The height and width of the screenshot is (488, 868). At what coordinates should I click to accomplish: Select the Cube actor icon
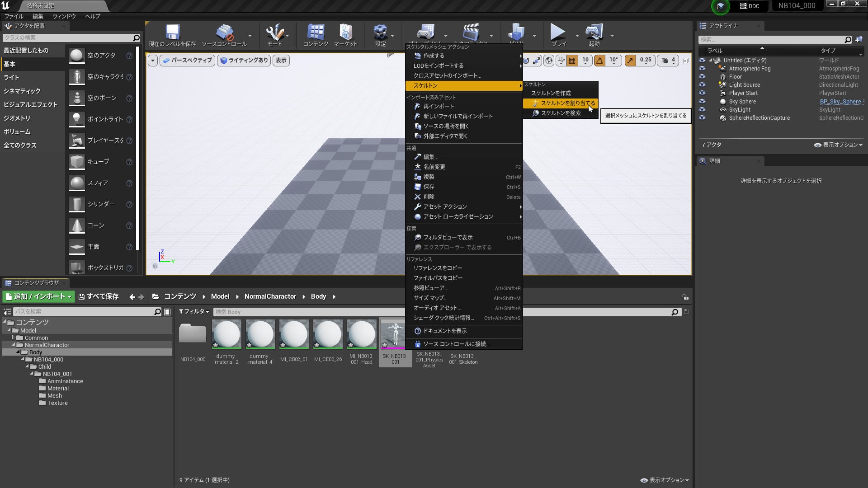point(77,162)
